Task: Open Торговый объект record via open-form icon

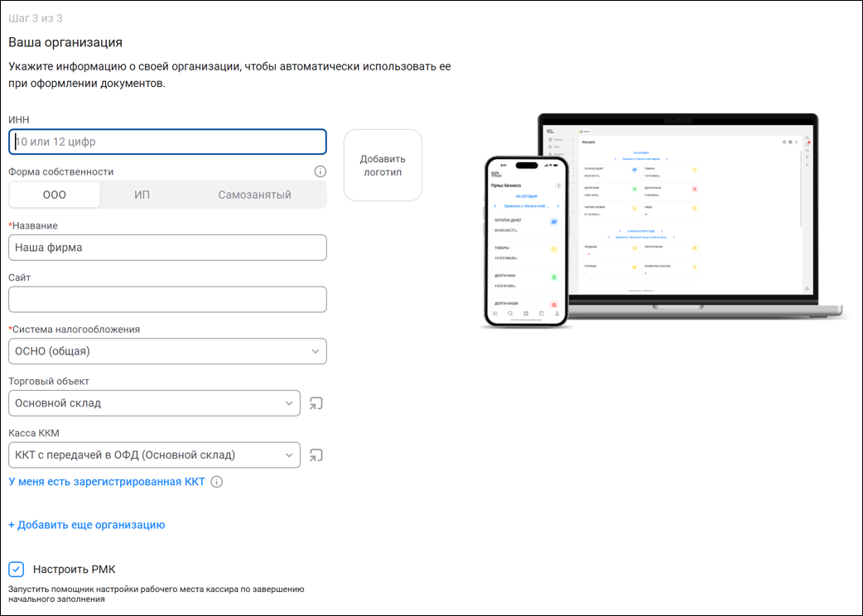Action: coord(316,404)
